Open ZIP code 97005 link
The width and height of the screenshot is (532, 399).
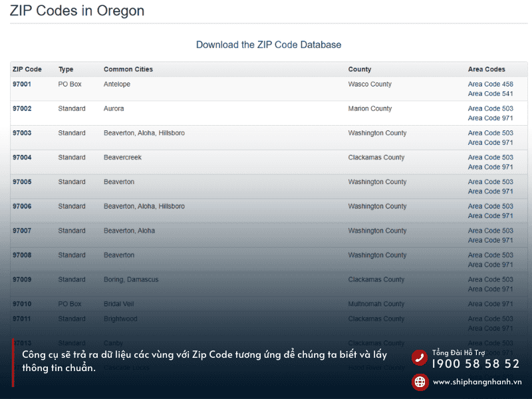point(22,182)
